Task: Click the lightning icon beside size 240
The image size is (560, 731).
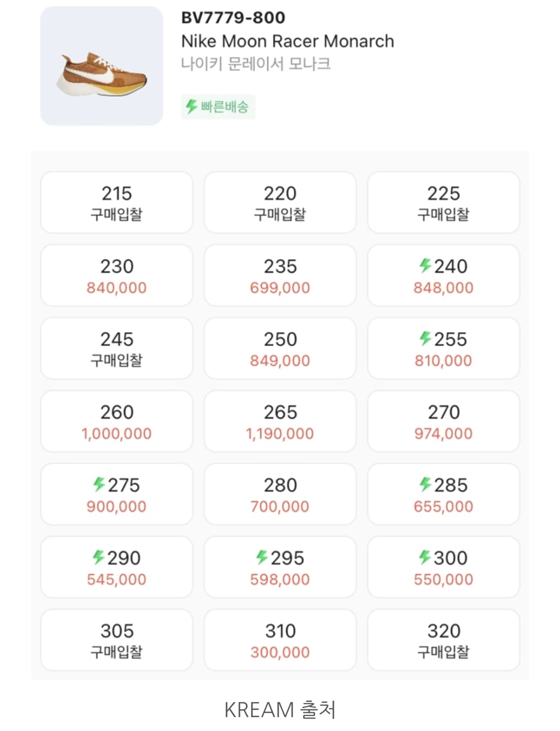Action: tap(425, 265)
